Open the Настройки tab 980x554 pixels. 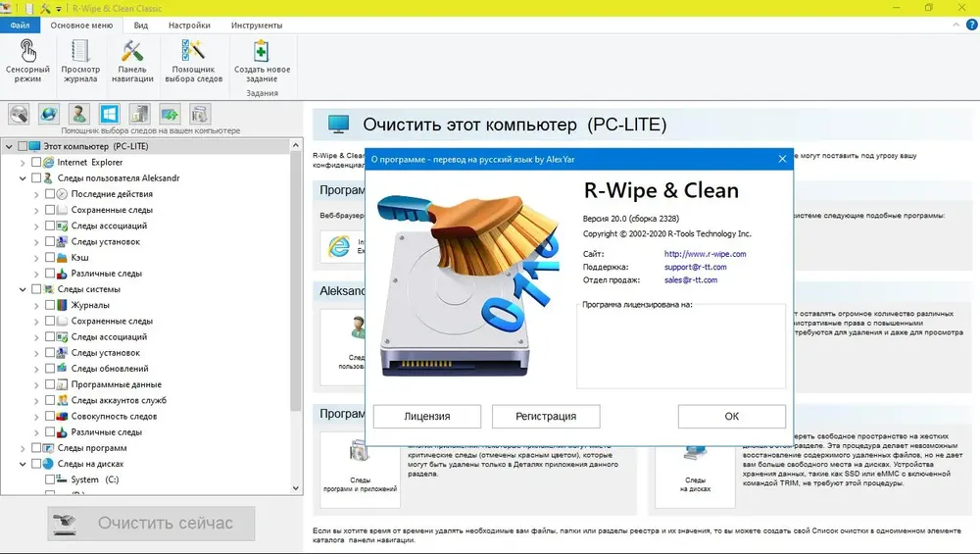(x=189, y=25)
